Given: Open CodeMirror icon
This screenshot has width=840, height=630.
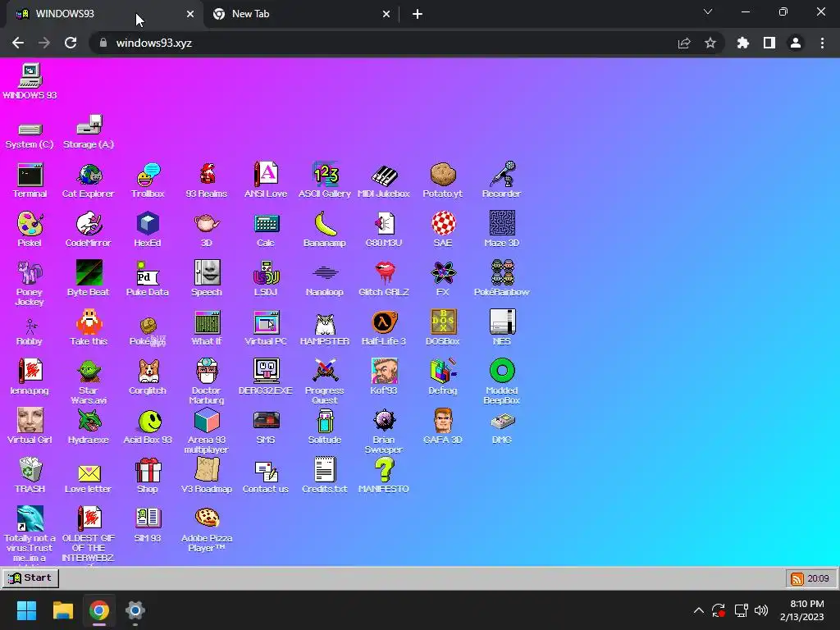Looking at the screenshot, I should pos(89,230).
